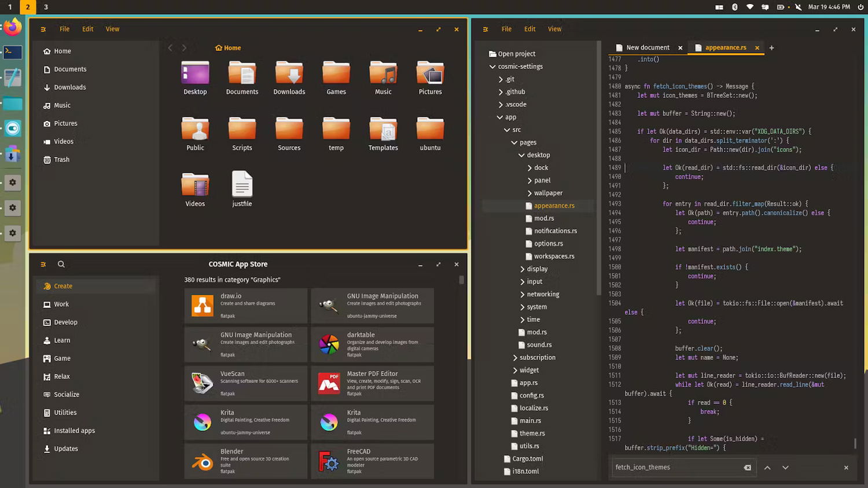Open the muted notifications applet
868x488 pixels.
(x=799, y=7)
